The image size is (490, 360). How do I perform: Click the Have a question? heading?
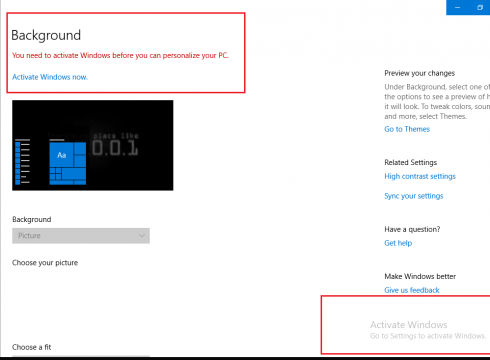tap(412, 229)
